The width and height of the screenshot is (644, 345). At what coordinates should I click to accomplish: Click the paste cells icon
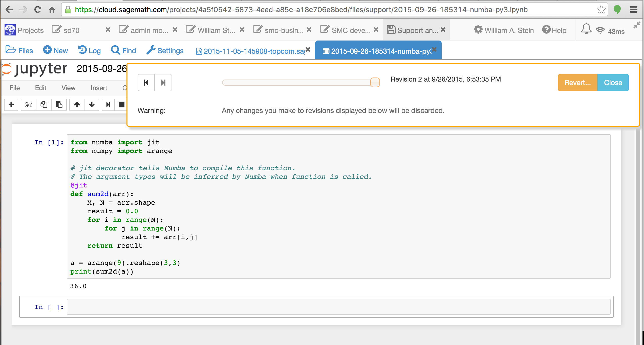click(59, 105)
